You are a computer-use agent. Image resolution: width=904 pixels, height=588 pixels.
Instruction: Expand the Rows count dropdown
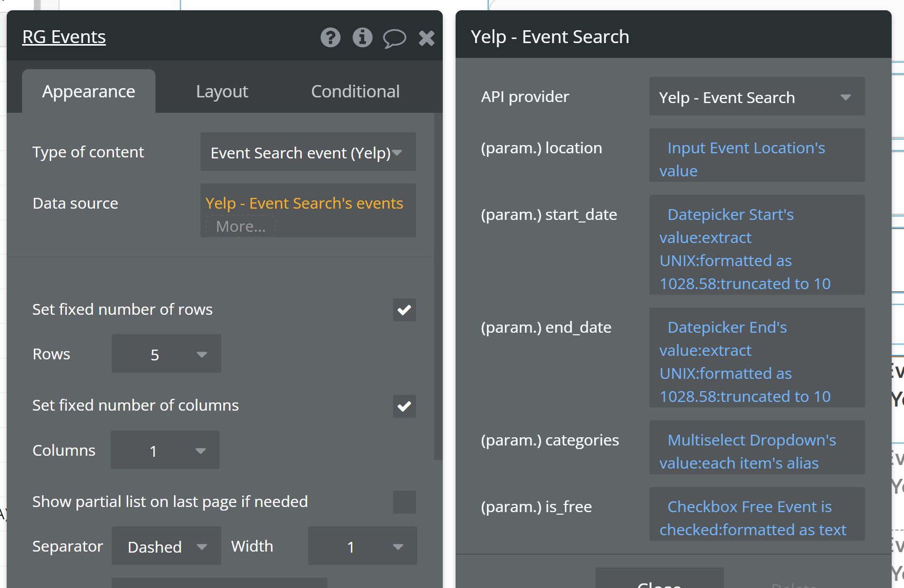166,354
